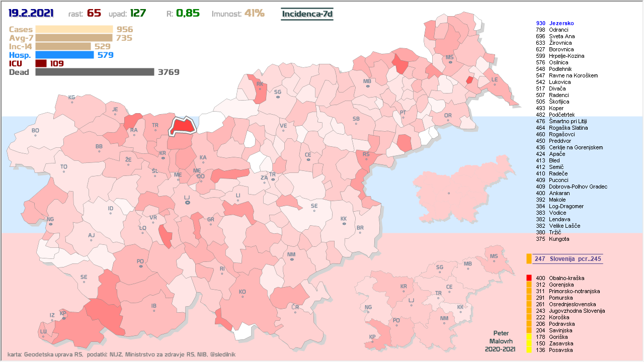Select the MB marker on the main map
Image resolution: width=644 pixels, height=362 pixels.
367,86
